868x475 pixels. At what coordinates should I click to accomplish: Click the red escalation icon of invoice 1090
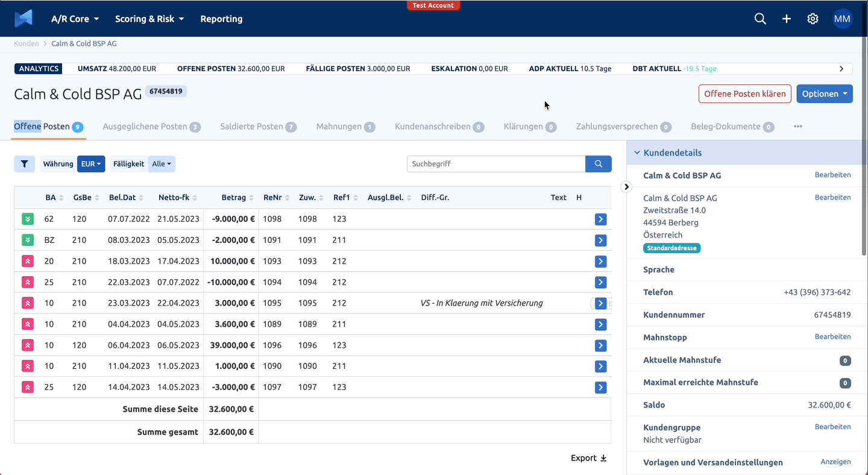coord(28,366)
